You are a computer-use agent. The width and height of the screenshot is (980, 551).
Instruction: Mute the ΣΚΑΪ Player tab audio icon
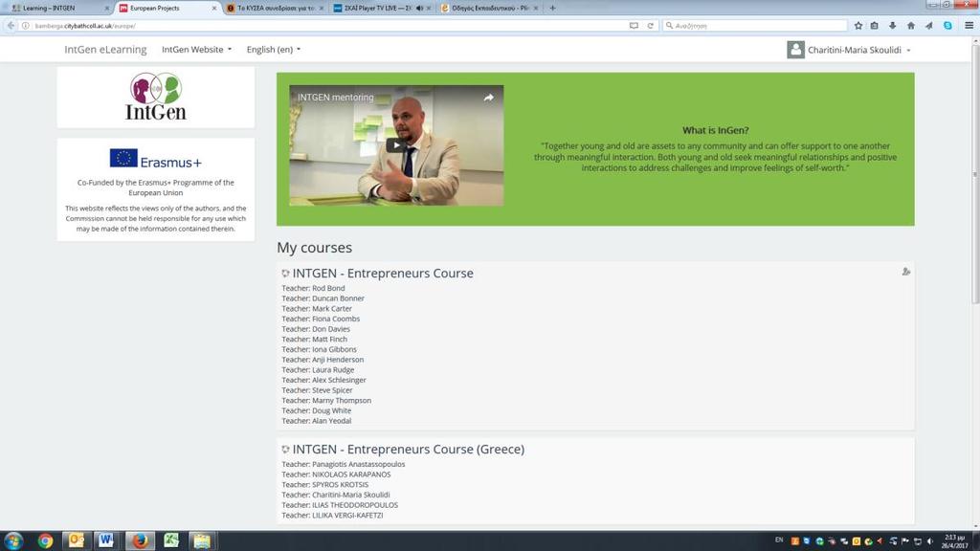pos(419,8)
